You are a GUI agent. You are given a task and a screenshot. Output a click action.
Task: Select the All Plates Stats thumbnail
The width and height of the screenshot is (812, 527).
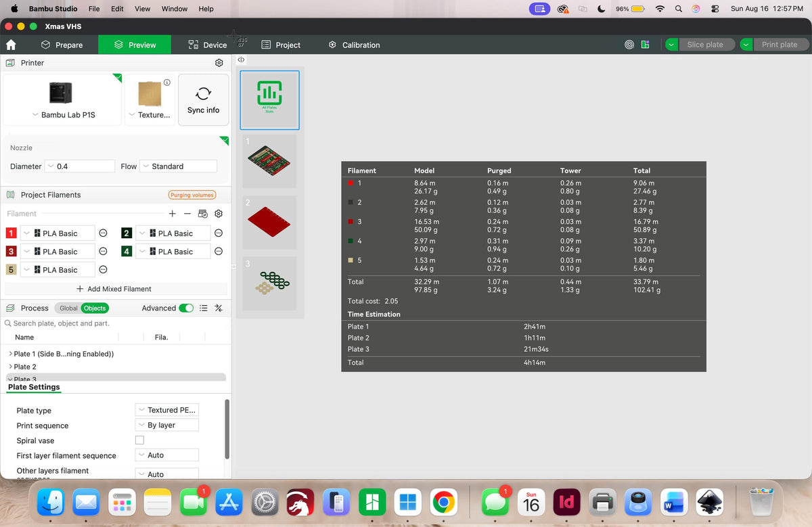[x=269, y=100]
